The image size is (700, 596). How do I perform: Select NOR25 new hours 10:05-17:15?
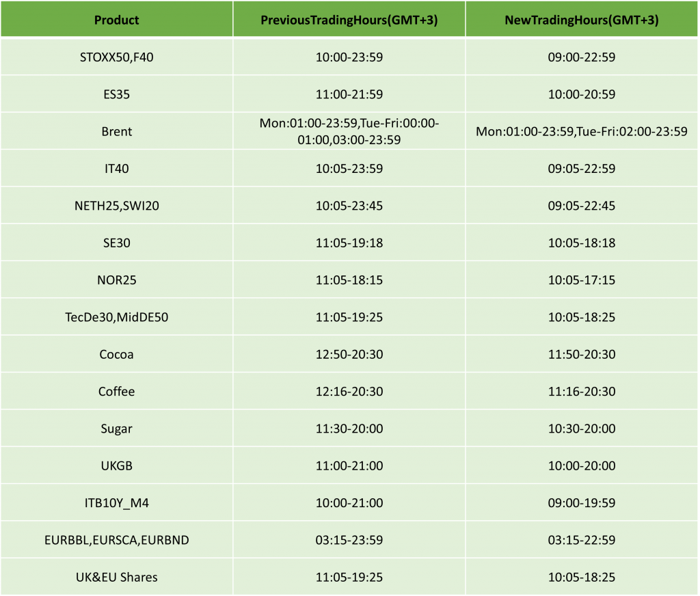(582, 280)
